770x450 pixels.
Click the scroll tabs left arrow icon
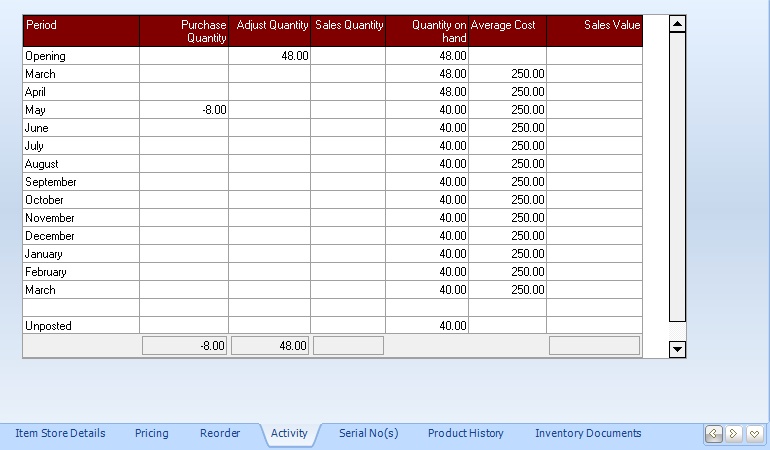point(714,434)
